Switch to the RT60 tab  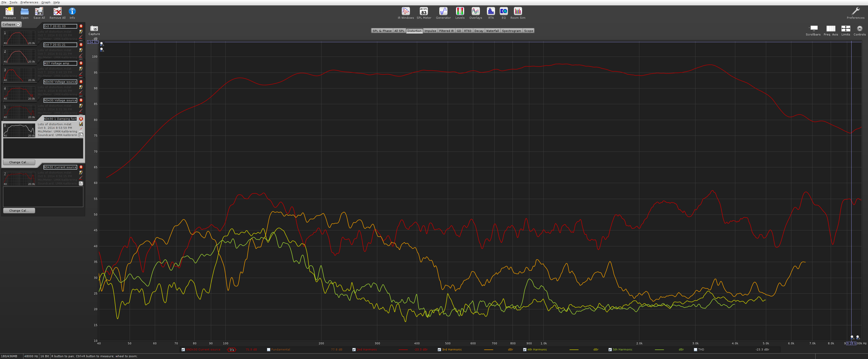pyautogui.click(x=468, y=31)
